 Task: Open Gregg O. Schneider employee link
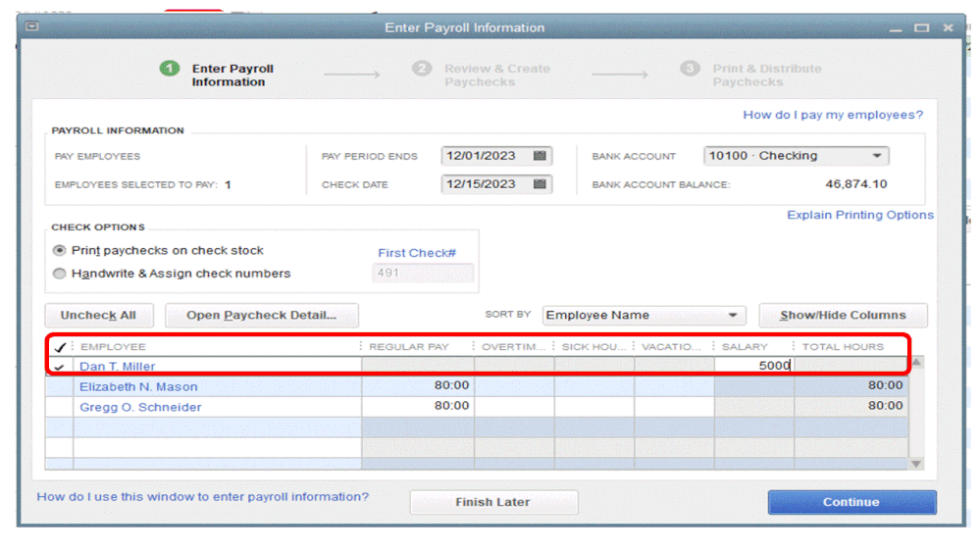point(140,407)
